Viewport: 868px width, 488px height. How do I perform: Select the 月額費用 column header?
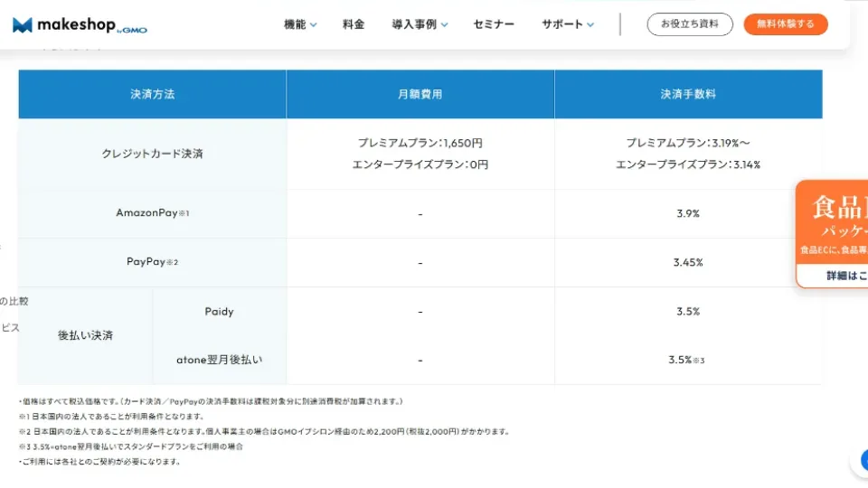coord(420,94)
